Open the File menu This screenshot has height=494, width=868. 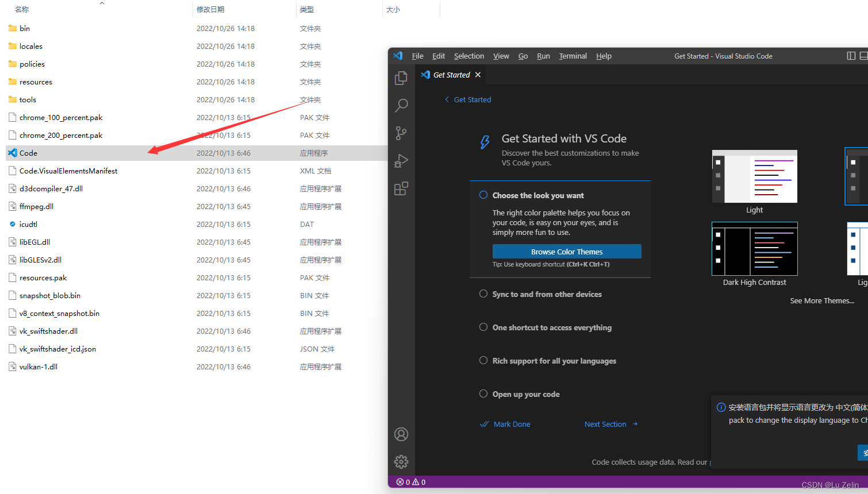[x=417, y=56]
